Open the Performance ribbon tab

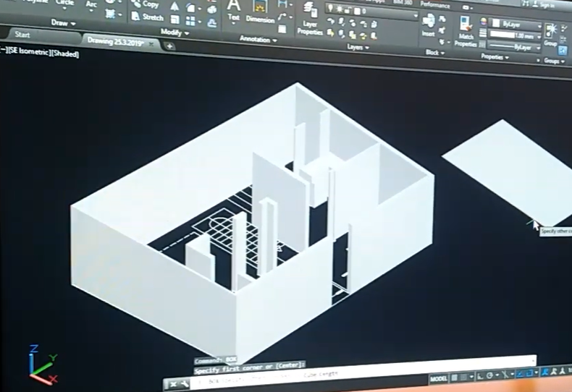point(435,4)
